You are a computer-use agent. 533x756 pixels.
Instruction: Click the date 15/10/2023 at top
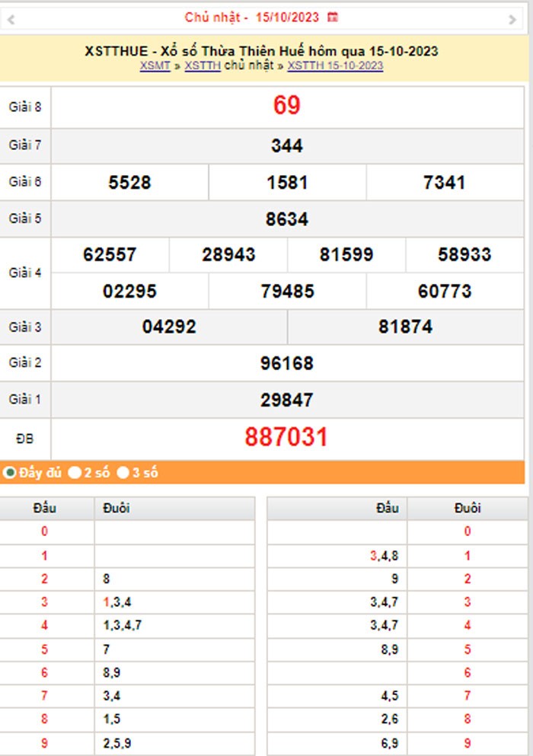click(x=287, y=18)
